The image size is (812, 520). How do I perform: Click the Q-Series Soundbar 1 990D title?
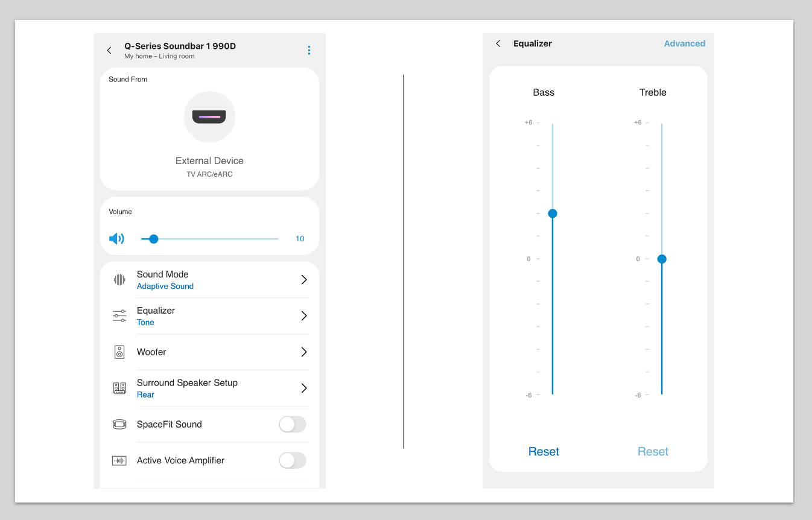[180, 46]
